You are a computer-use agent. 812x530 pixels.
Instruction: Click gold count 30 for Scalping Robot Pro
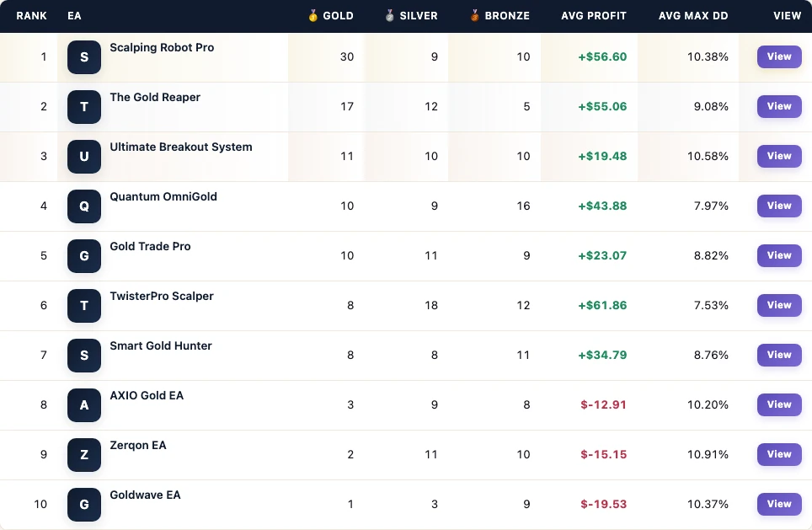[347, 57]
